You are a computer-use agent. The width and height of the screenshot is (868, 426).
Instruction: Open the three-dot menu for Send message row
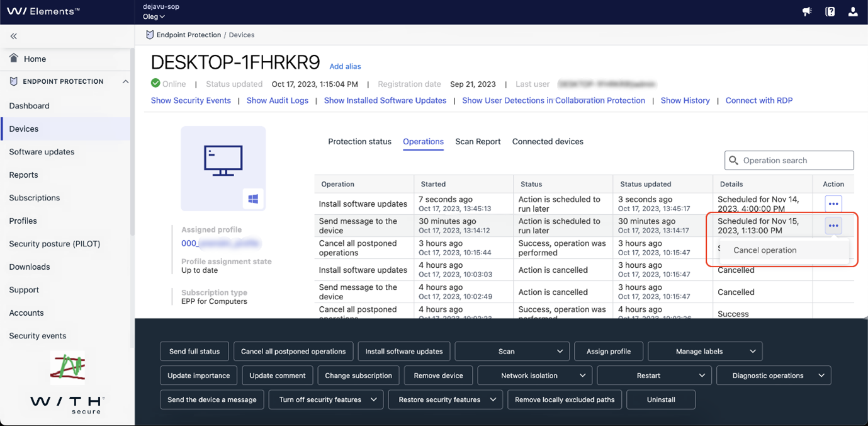(833, 226)
